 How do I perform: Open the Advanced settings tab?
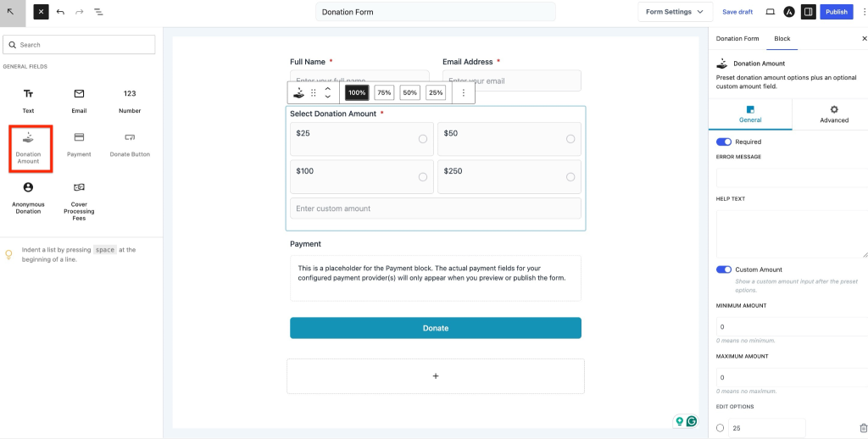[x=834, y=114]
